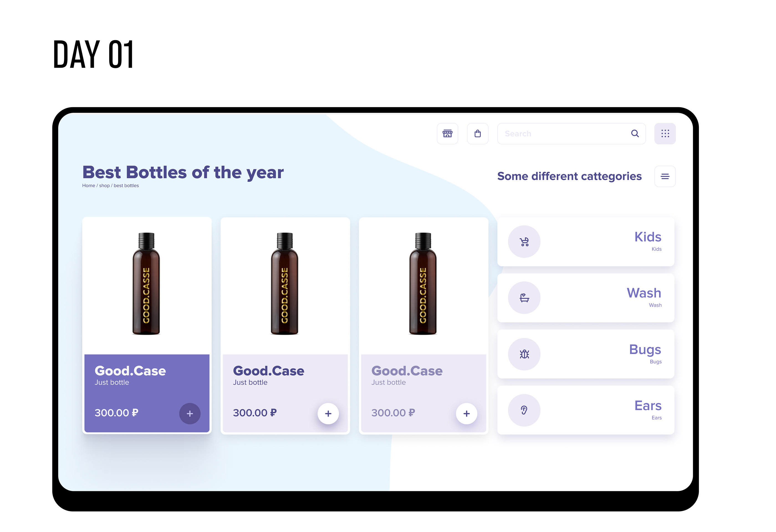Click the Ears category icon
The width and height of the screenshot is (776, 532).
click(524, 410)
